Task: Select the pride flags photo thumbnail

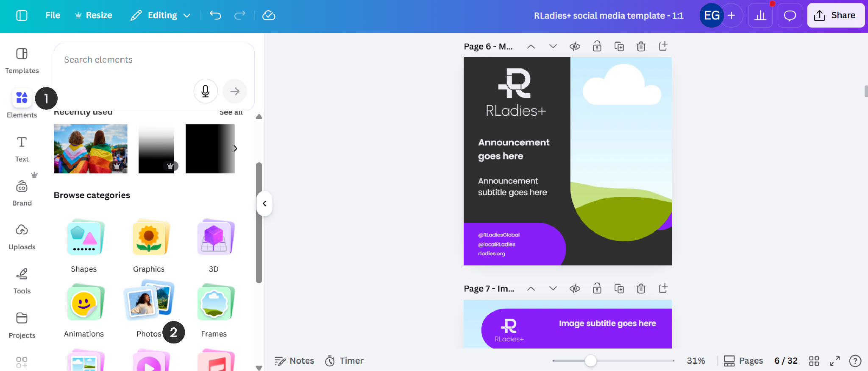Action: [x=91, y=149]
